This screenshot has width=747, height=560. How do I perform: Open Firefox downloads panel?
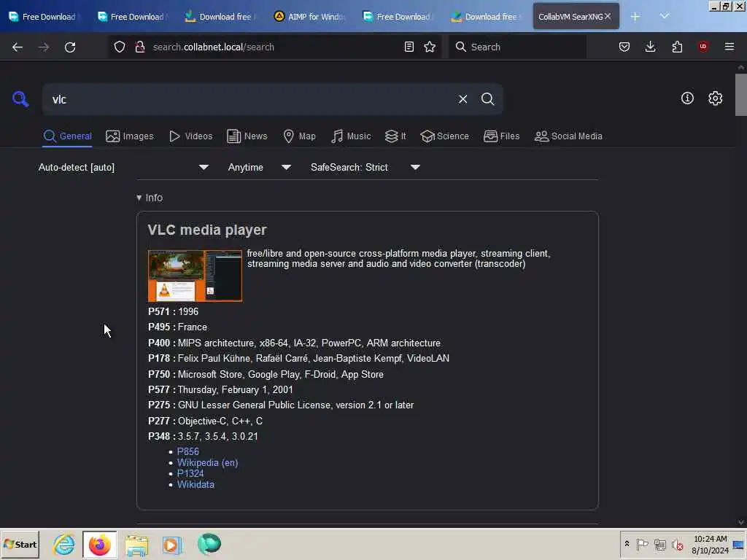pyautogui.click(x=650, y=47)
